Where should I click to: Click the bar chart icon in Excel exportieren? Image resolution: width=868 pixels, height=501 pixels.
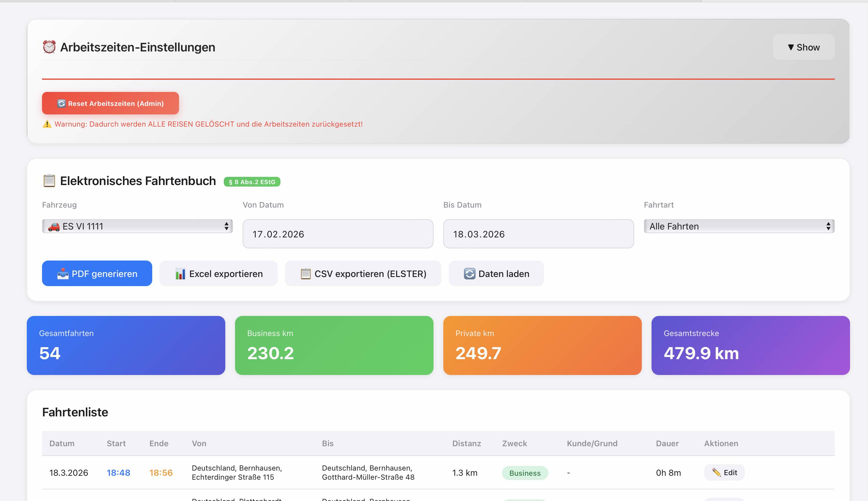point(180,274)
